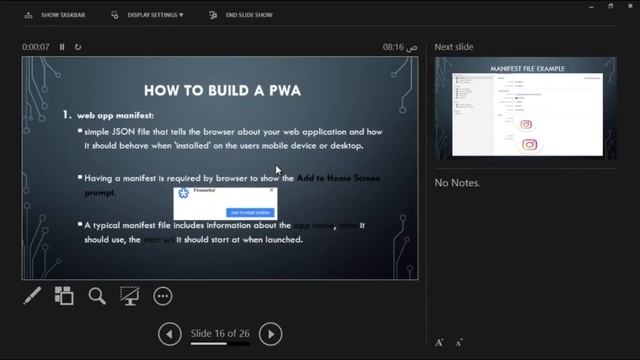The width and height of the screenshot is (640, 360).
Task: Advance to the next slide arrow
Action: pos(270,334)
